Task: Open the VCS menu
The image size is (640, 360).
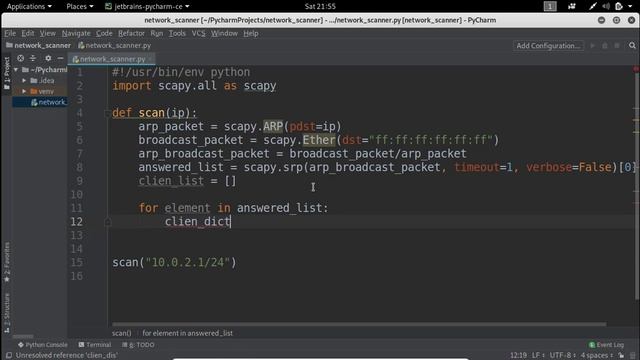Action: [199, 33]
